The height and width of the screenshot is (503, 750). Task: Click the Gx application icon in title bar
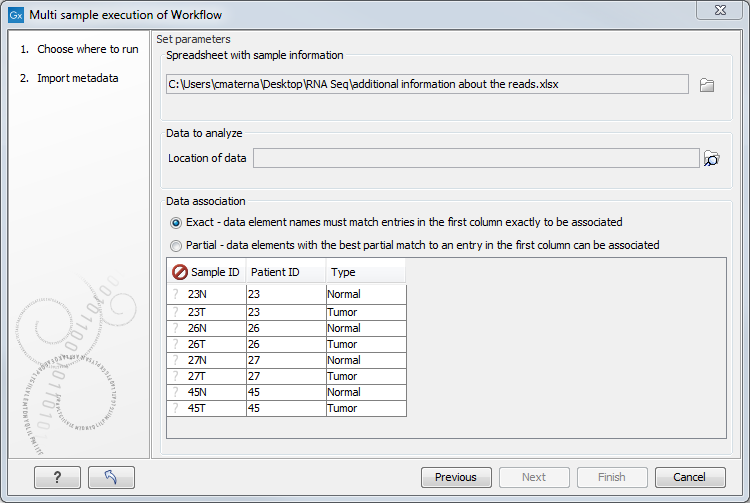coord(16,15)
